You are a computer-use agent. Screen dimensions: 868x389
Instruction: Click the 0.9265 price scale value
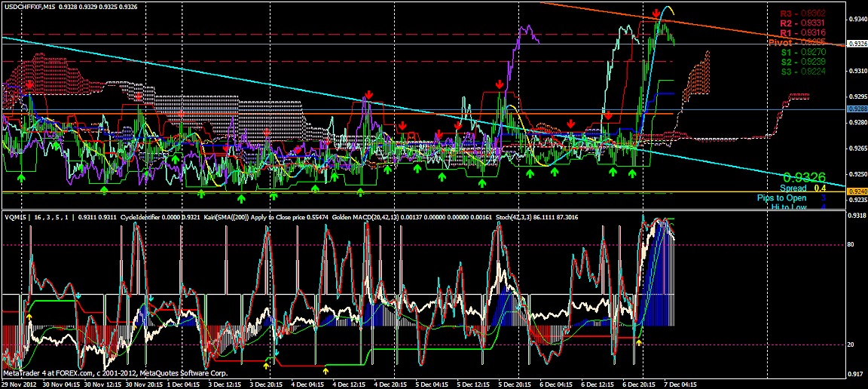(857, 149)
